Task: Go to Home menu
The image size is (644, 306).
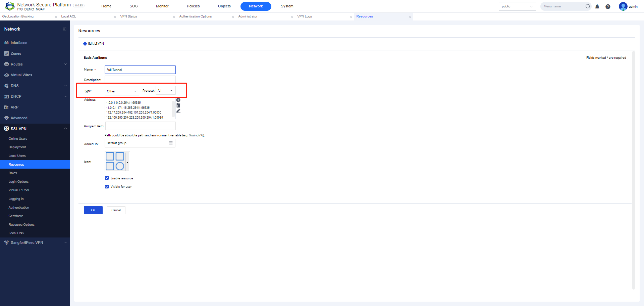Action: (106, 6)
